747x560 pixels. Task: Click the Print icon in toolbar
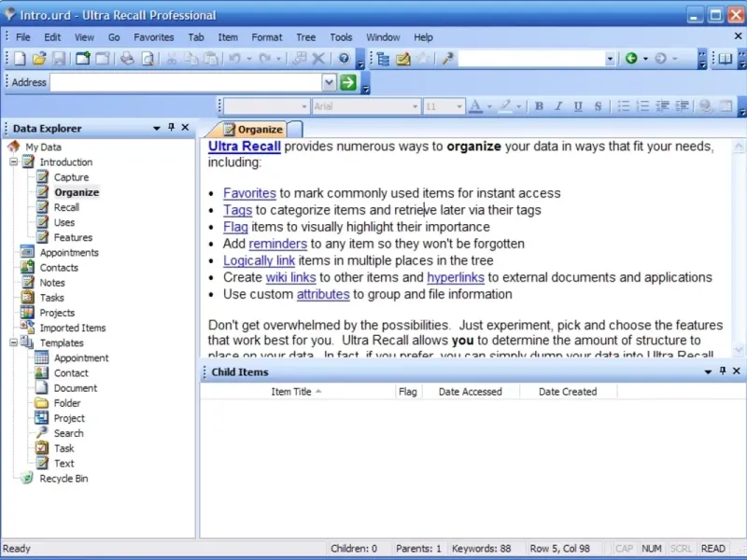[127, 59]
